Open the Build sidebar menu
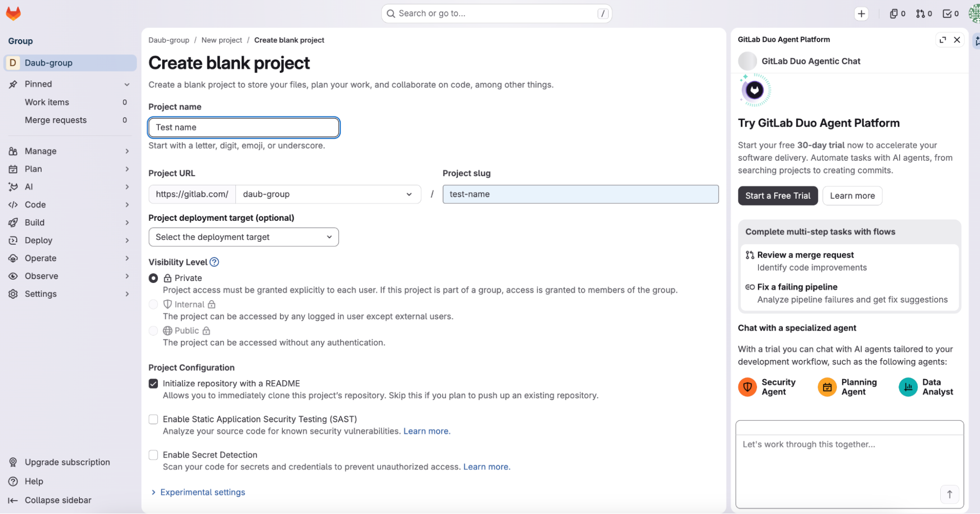 (70, 223)
